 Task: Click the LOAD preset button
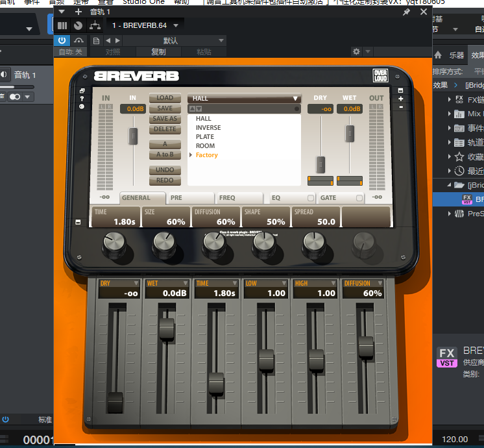pos(165,98)
